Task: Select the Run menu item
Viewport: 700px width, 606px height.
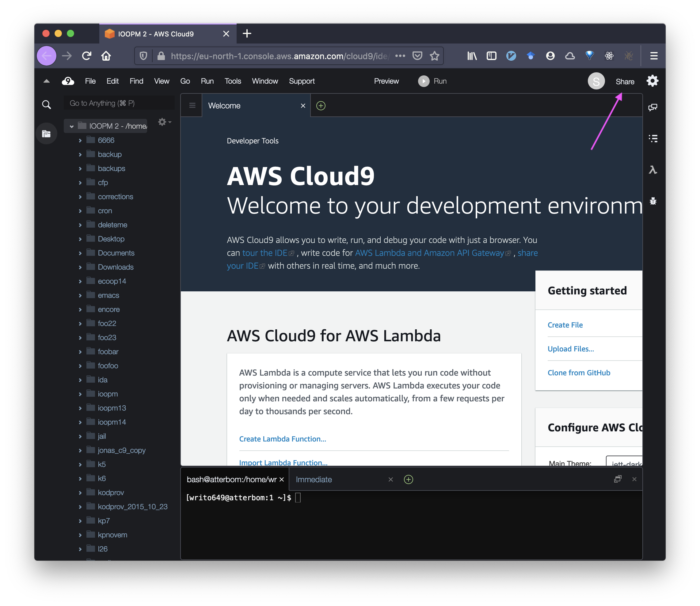Action: pyautogui.click(x=207, y=81)
